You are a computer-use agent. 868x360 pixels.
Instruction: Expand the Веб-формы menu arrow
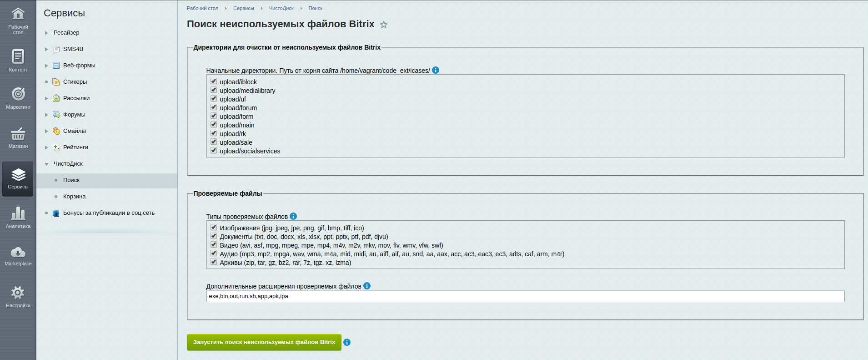click(x=46, y=66)
